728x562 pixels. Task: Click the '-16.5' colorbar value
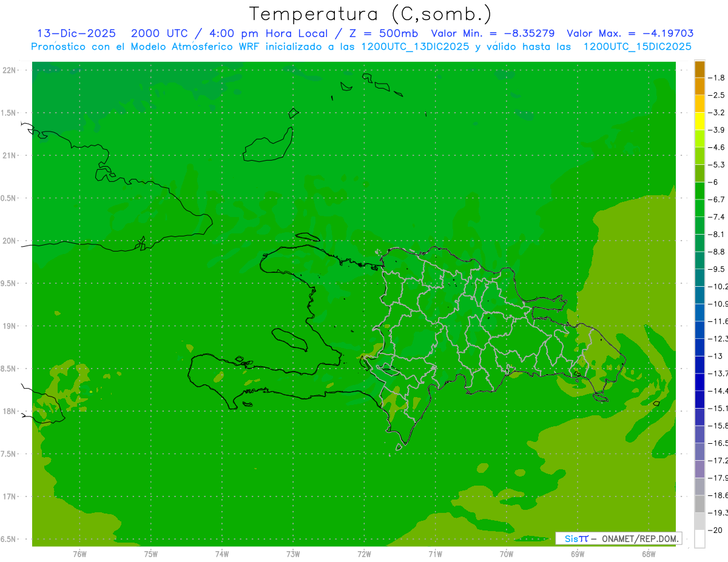tap(719, 443)
